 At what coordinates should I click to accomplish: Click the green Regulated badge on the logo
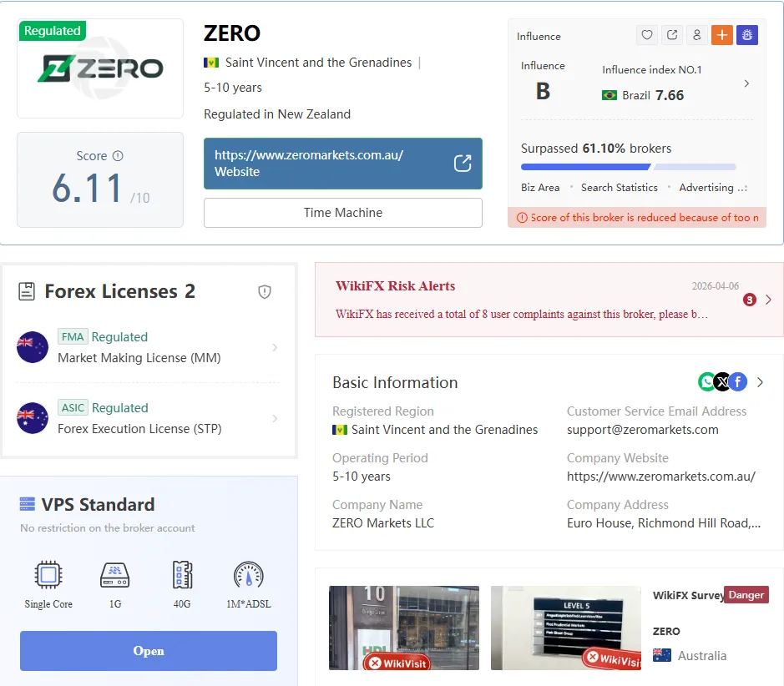pos(53,31)
